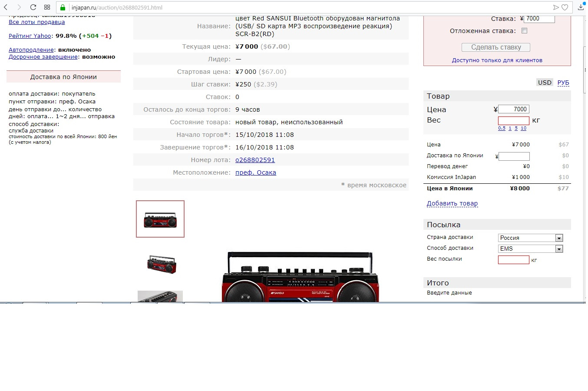This screenshot has height=391, width=588.
Task: Reload the current page
Action: pos(33,7)
